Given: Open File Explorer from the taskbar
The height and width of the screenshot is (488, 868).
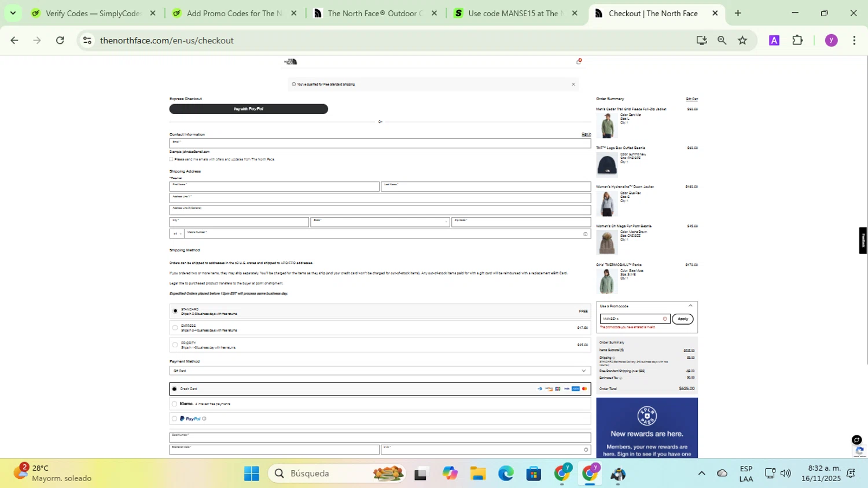Looking at the screenshot, I should pos(477,474).
